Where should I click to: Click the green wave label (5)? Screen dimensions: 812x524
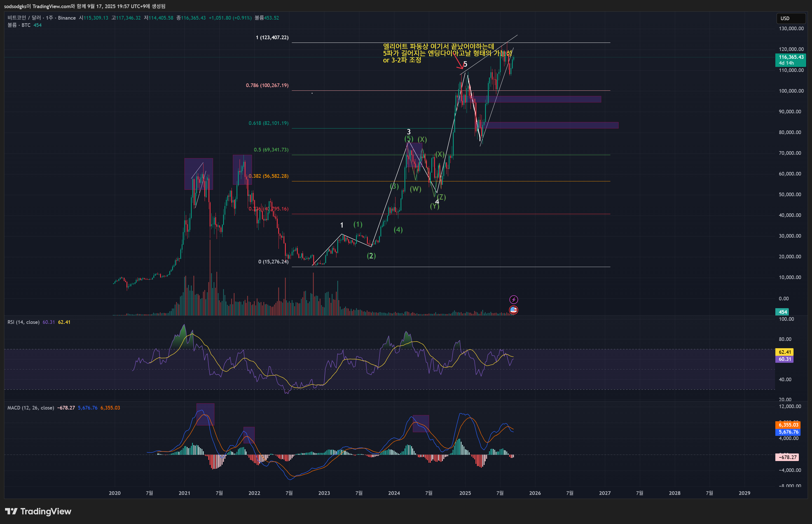click(x=409, y=139)
